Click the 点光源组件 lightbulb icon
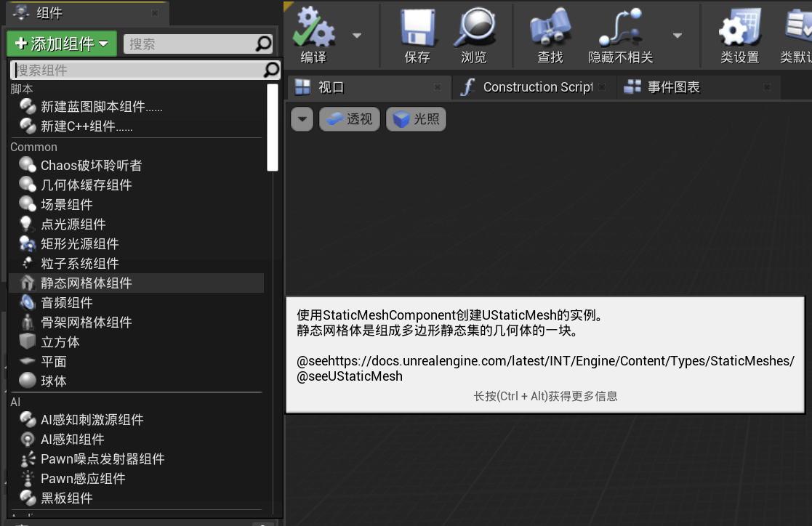 26,224
